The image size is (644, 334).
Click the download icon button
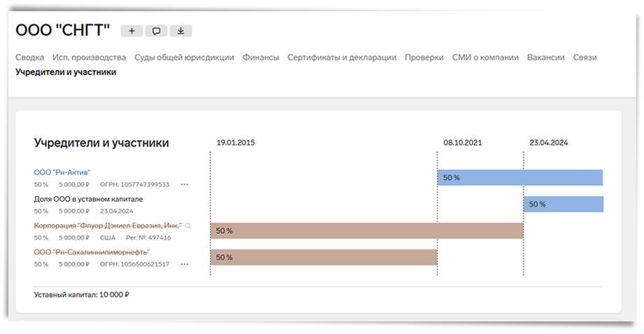pyautogui.click(x=181, y=31)
